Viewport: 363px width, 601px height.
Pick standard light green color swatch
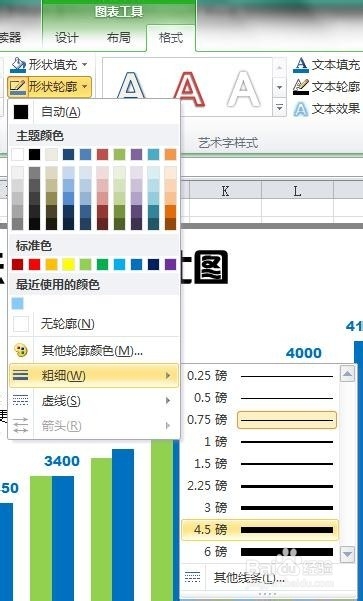point(85,264)
